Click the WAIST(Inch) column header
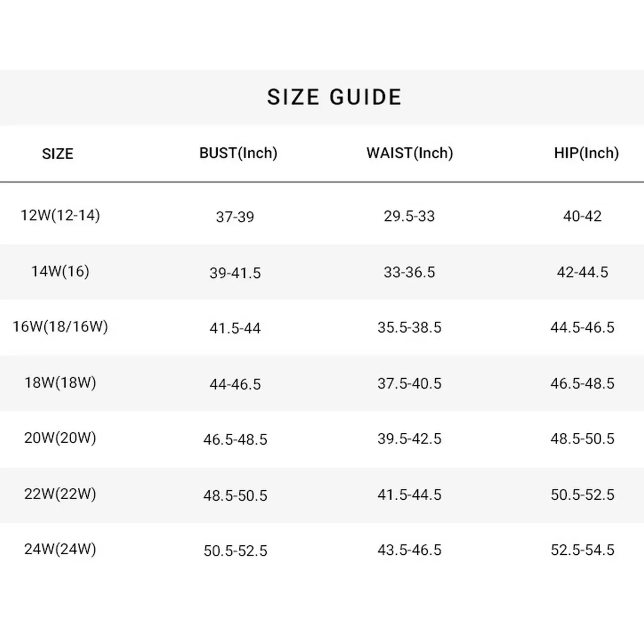The image size is (644, 644). pos(410,153)
